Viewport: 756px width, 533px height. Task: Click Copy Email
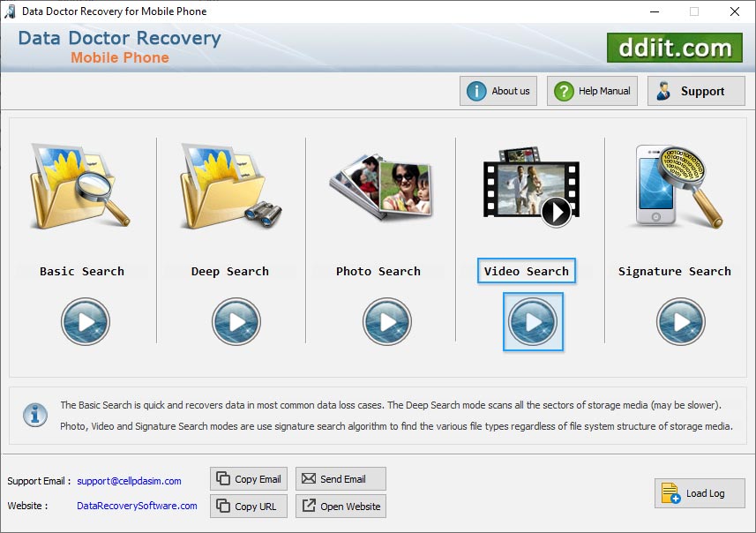[248, 477]
